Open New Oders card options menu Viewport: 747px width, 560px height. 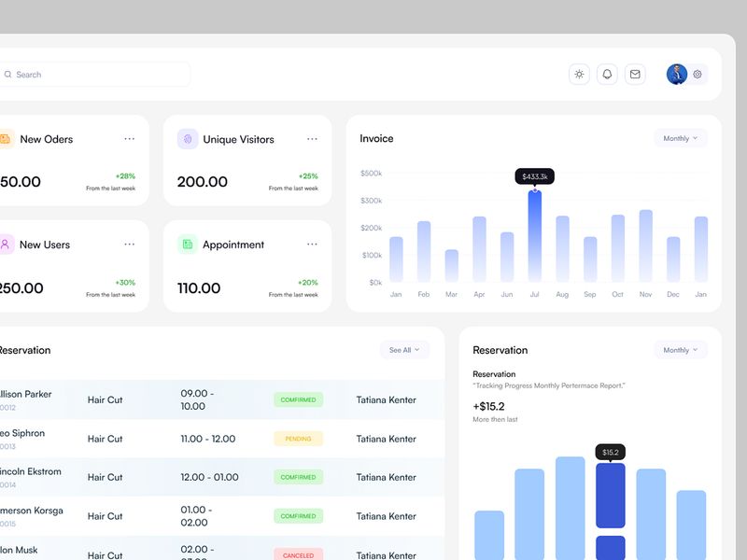130,139
